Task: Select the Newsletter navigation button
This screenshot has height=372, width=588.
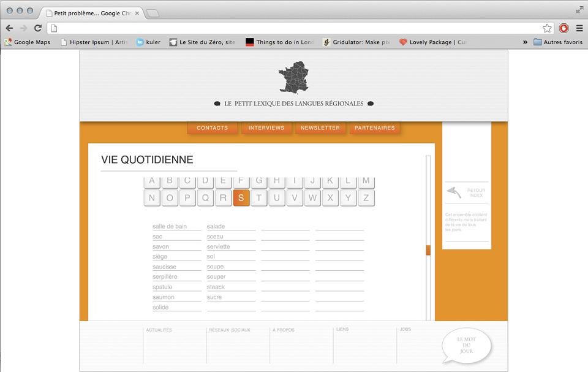Action: (x=320, y=128)
